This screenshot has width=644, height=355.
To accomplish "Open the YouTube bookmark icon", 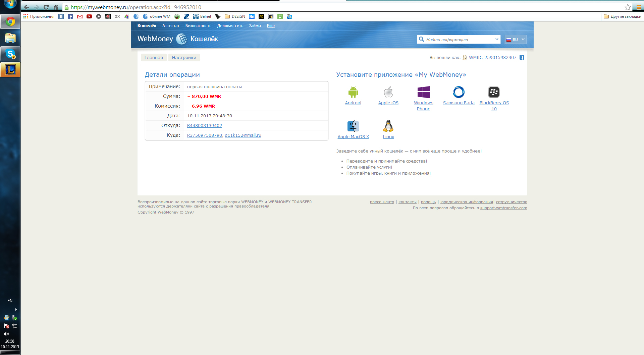I will coord(89,16).
